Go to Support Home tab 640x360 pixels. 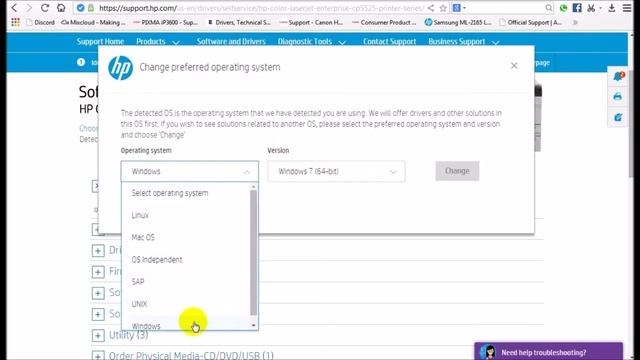[100, 42]
